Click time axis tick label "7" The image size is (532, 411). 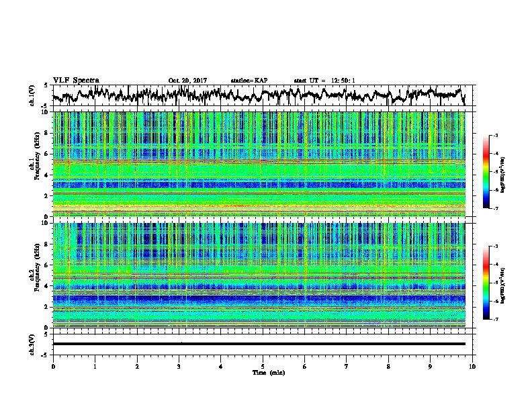click(347, 367)
